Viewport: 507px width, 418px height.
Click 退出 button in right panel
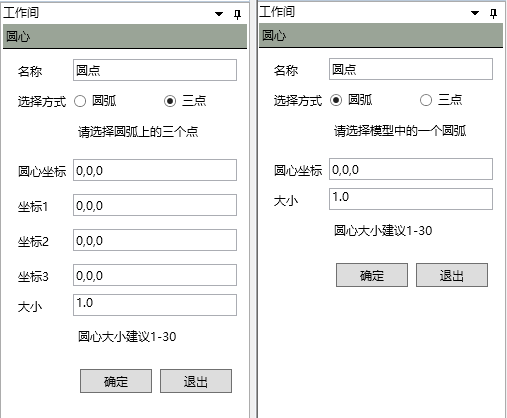[x=452, y=275]
